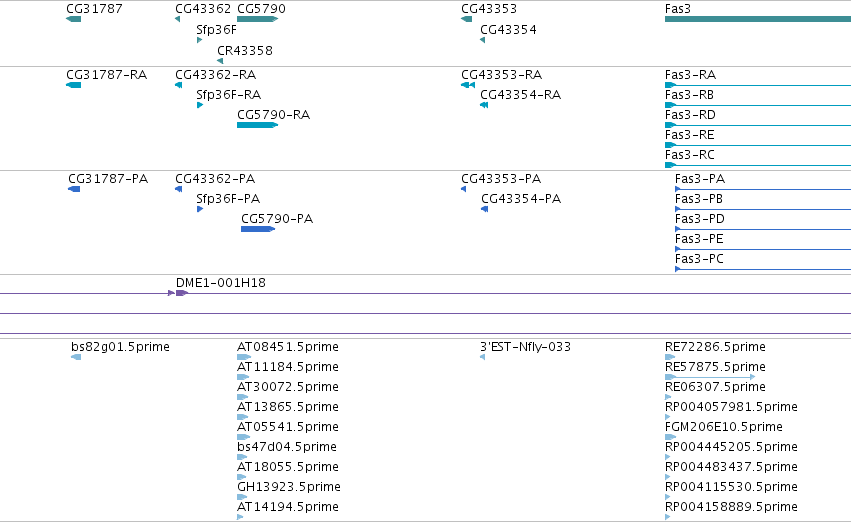This screenshot has width=851, height=522.
Task: Select the CR43358 gene arrow
Action: tap(220, 61)
